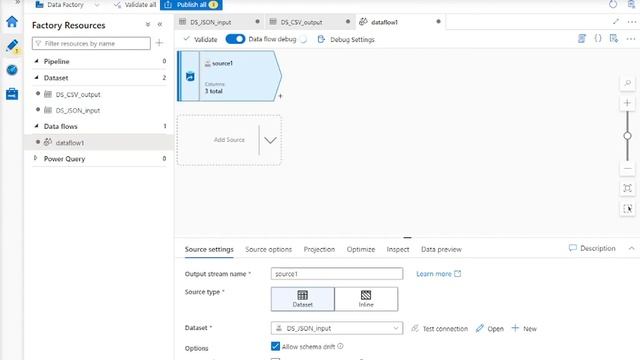Screen dimensions: 640x360
Task: Add transformation after source1 with plus
Action: click(x=280, y=96)
